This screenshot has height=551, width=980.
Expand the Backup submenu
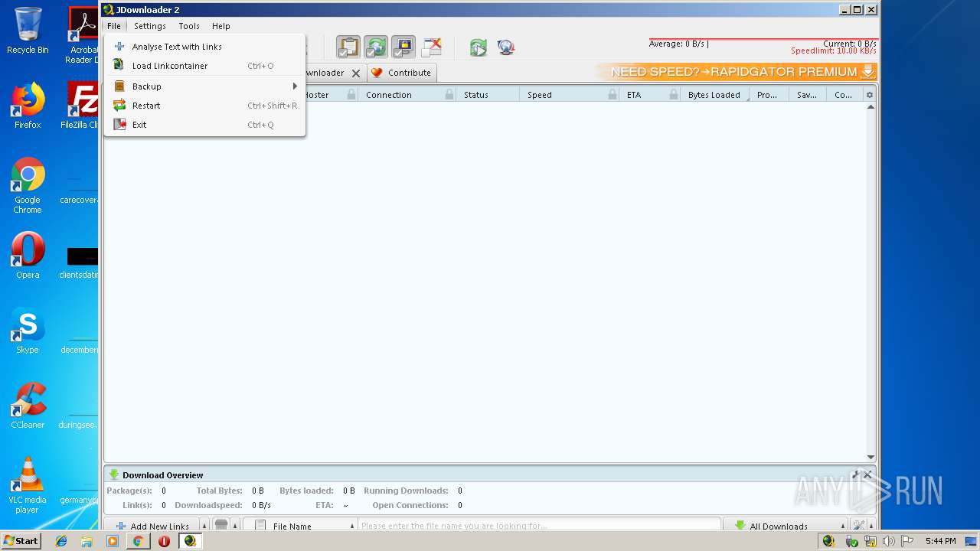204,86
